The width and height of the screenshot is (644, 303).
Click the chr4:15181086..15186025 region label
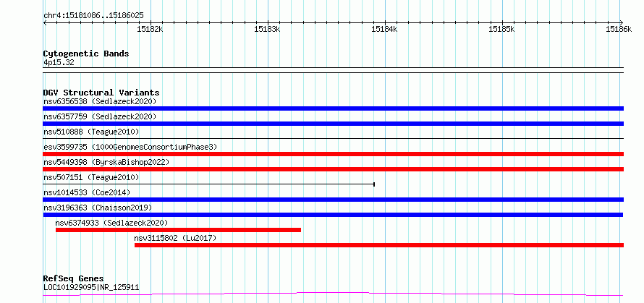click(x=93, y=16)
